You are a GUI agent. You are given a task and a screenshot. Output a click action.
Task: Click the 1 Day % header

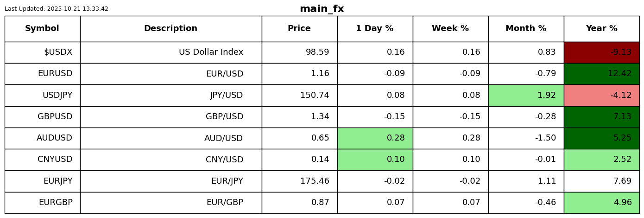[x=375, y=29]
